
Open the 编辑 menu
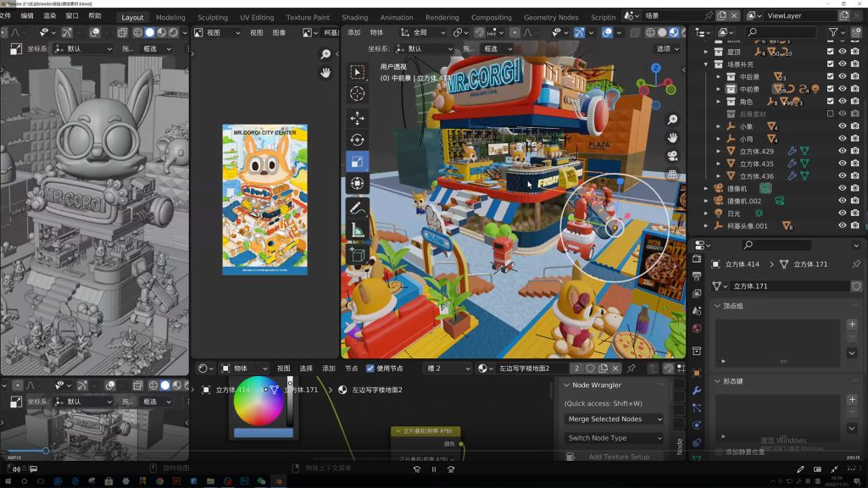pyautogui.click(x=27, y=16)
